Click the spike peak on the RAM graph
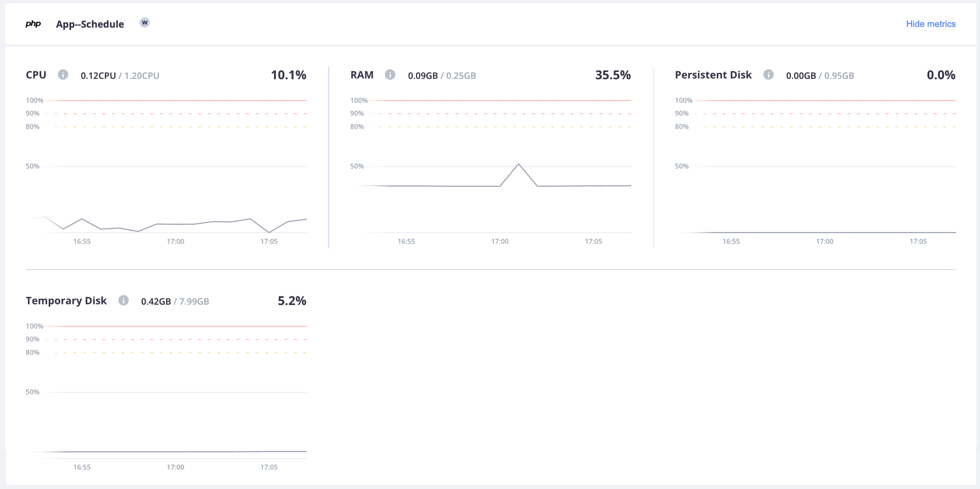 (x=519, y=164)
